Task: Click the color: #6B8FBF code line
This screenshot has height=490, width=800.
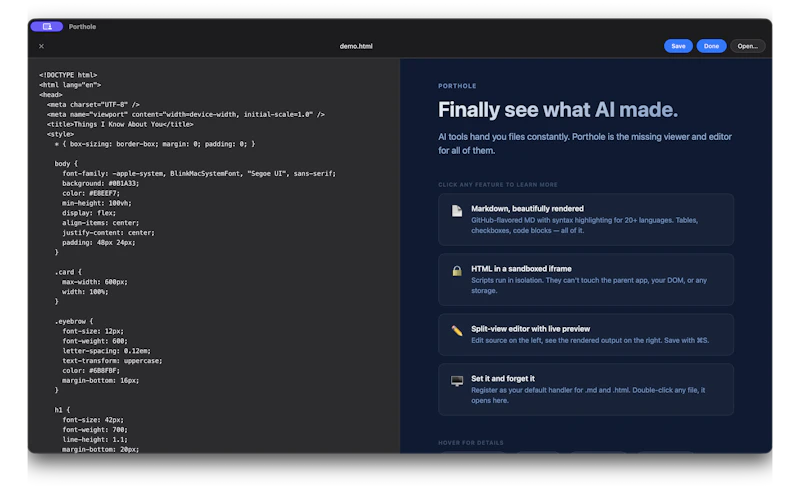Action: point(91,371)
